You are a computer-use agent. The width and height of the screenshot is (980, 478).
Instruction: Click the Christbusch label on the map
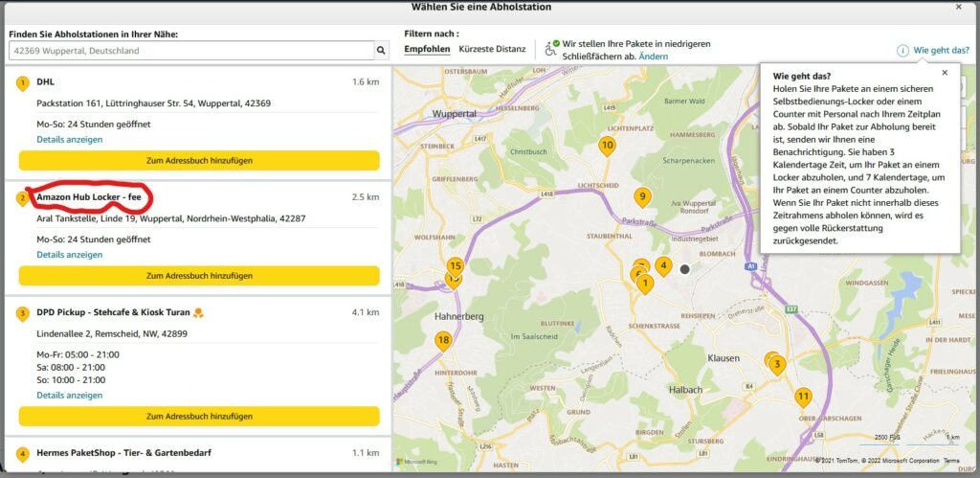click(x=528, y=151)
